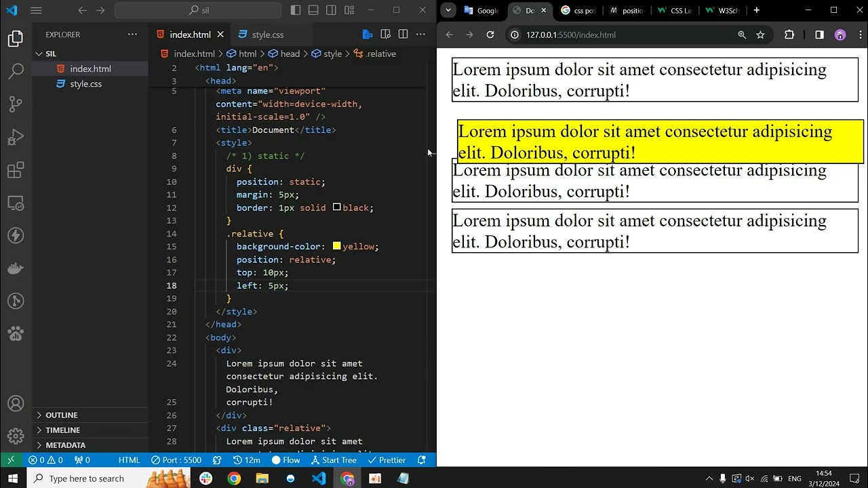This screenshot has height=488, width=868.
Task: Open Run and Debug view
Action: coord(16,137)
